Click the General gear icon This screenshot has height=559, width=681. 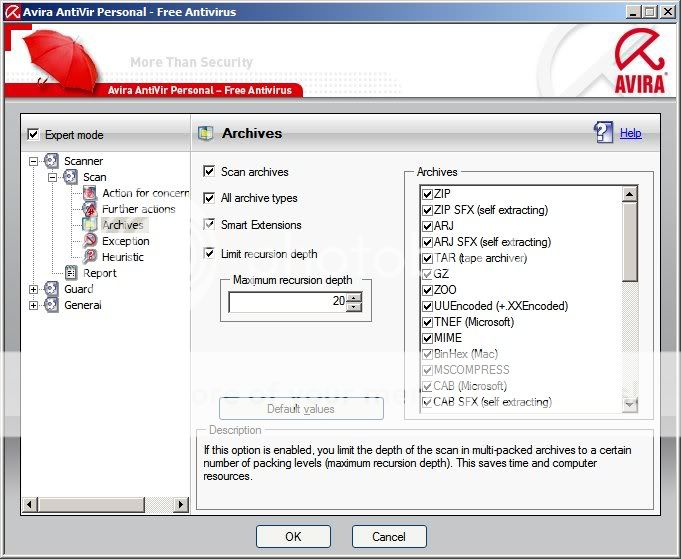point(52,305)
